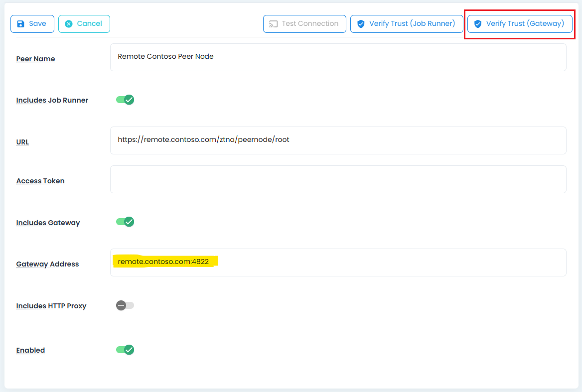This screenshot has height=392, width=582.
Task: Click the shield icon on Verify Trust (Gateway)
Action: click(x=478, y=24)
